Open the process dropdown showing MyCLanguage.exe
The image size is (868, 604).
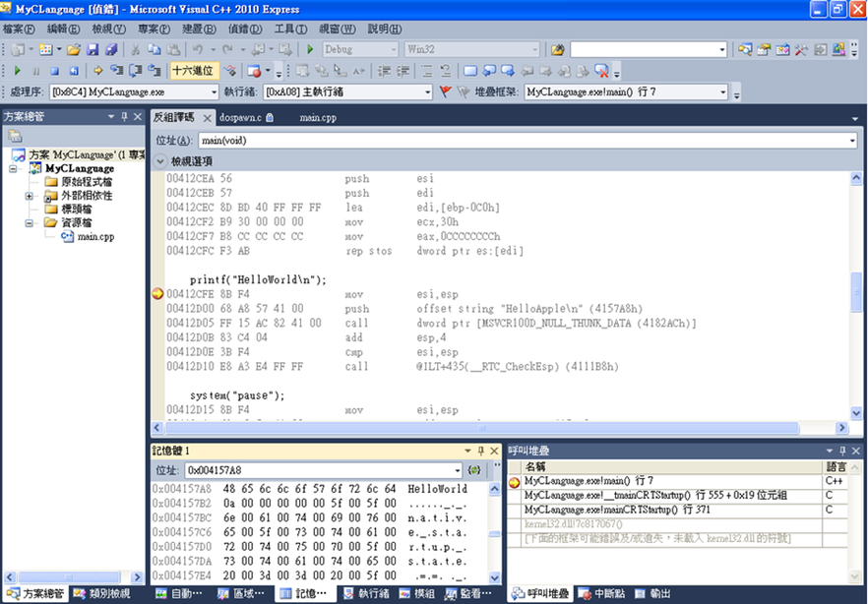pos(214,92)
